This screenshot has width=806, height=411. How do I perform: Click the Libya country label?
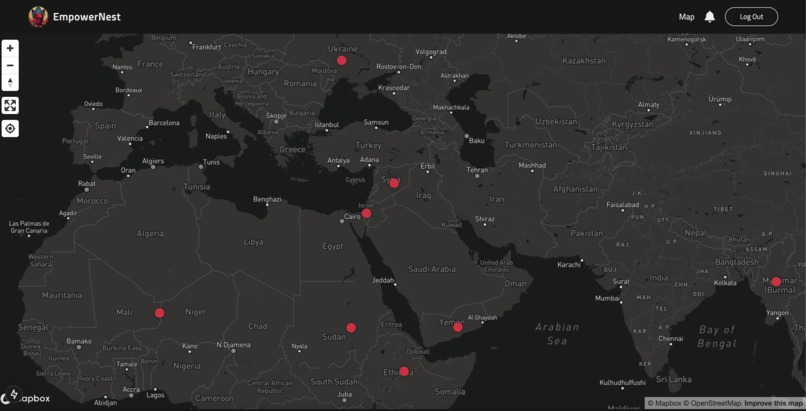tap(253, 242)
